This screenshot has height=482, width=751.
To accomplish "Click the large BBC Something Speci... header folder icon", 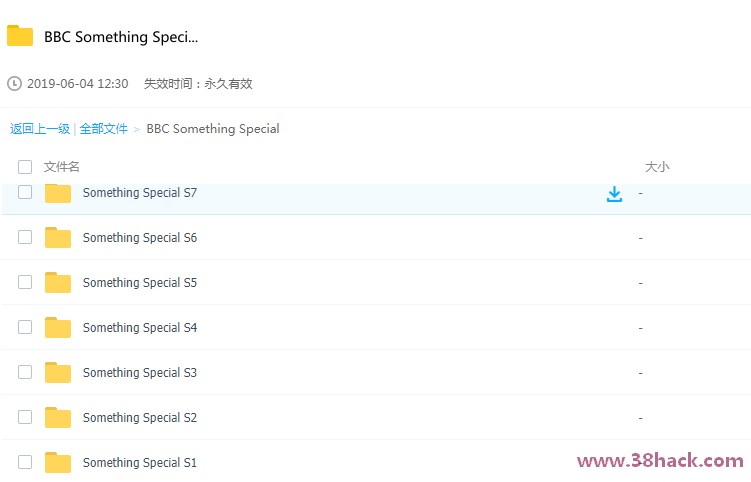I will tap(20, 36).
